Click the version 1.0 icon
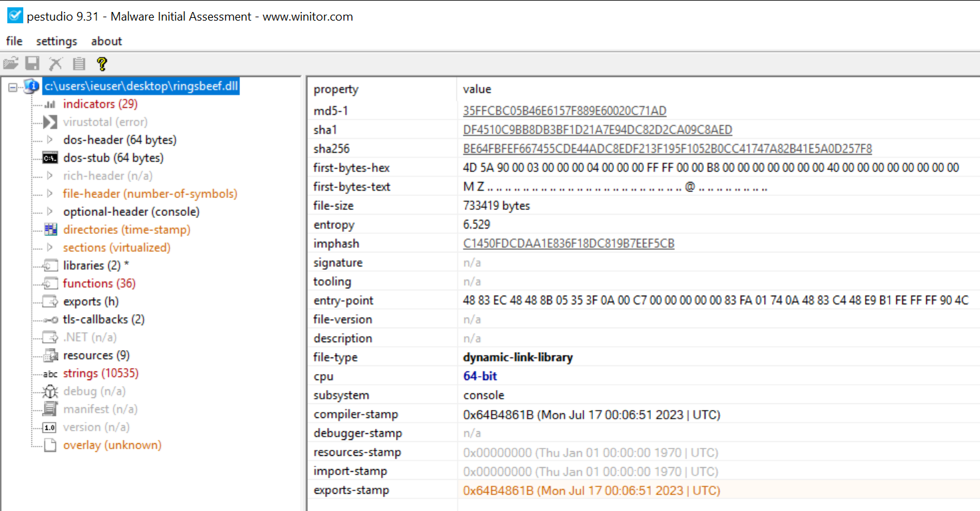980x511 pixels. [50, 427]
